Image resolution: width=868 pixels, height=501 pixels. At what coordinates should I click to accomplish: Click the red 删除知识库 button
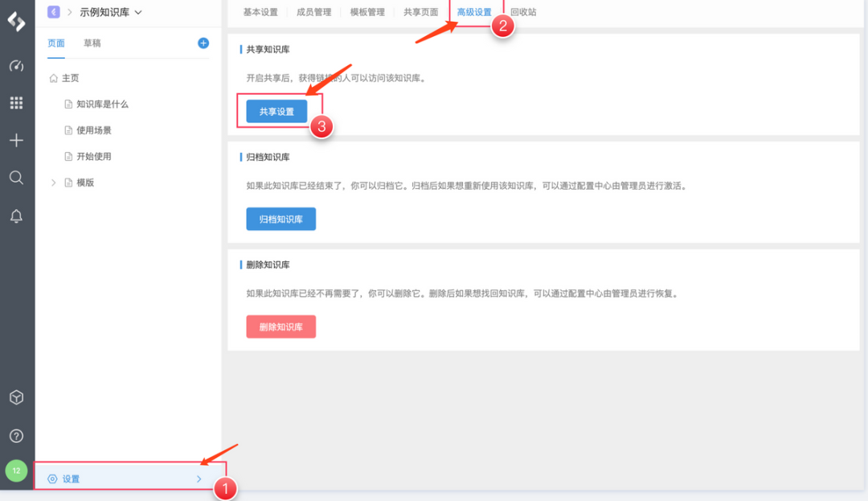tap(280, 326)
